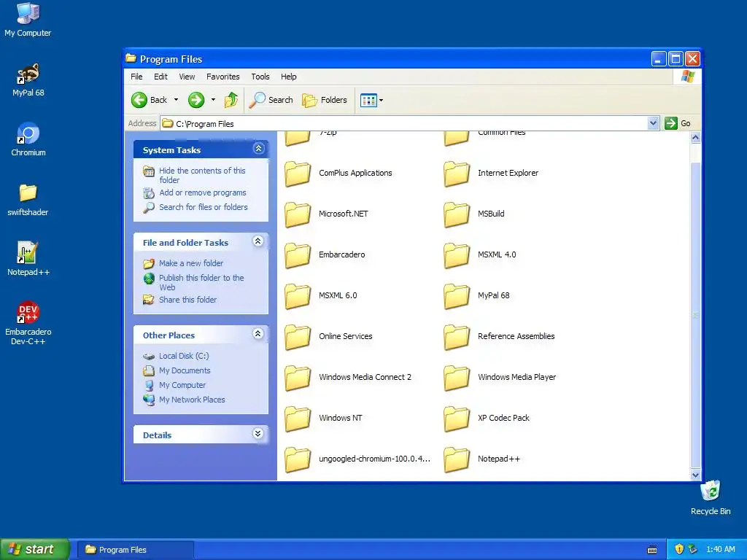Viewport: 747px width, 560px height.
Task: Go to My Network Places
Action: click(x=192, y=400)
